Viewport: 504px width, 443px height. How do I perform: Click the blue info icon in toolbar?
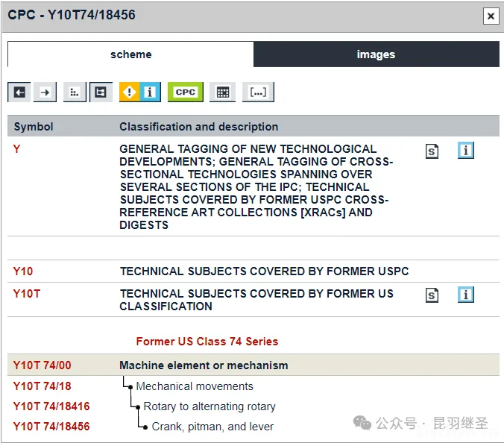[150, 92]
